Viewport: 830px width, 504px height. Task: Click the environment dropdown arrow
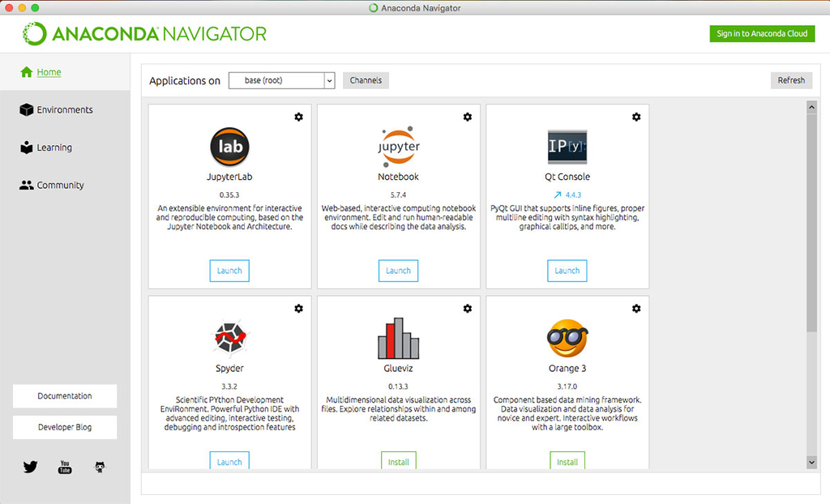coord(329,80)
